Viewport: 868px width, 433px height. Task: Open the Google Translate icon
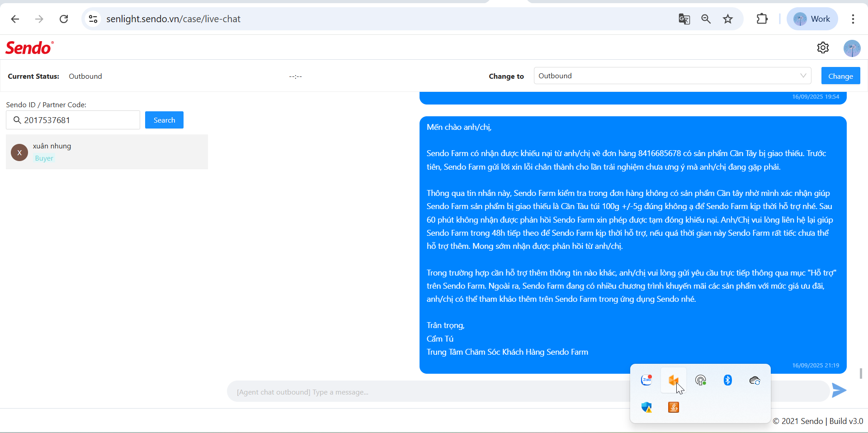click(684, 19)
